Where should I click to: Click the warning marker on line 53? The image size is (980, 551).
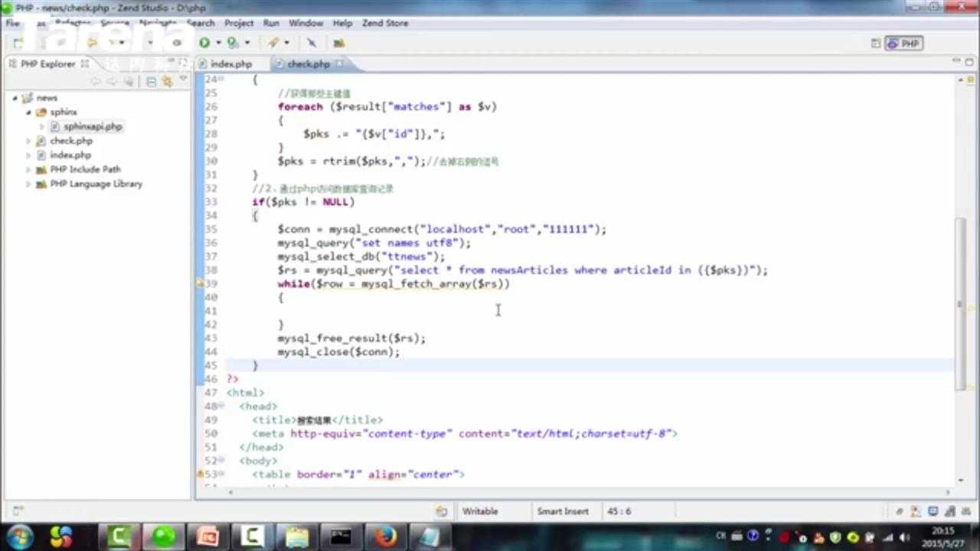coord(201,474)
